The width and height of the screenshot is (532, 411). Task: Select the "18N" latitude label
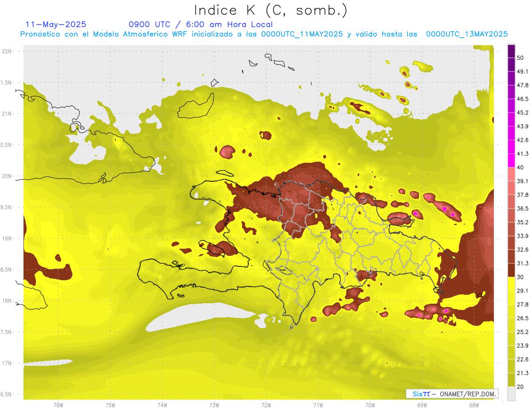pos(7,301)
